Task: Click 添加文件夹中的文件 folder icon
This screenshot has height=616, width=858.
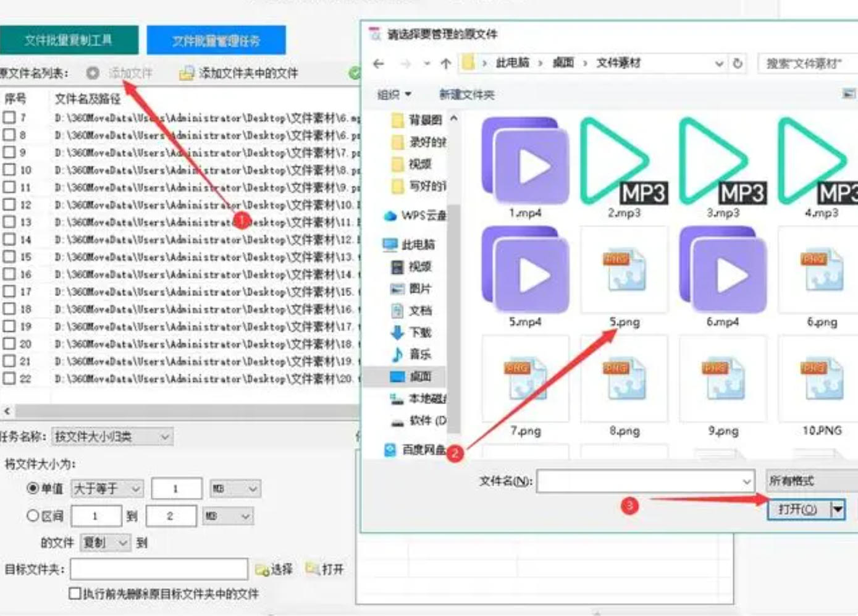Action: 186,74
